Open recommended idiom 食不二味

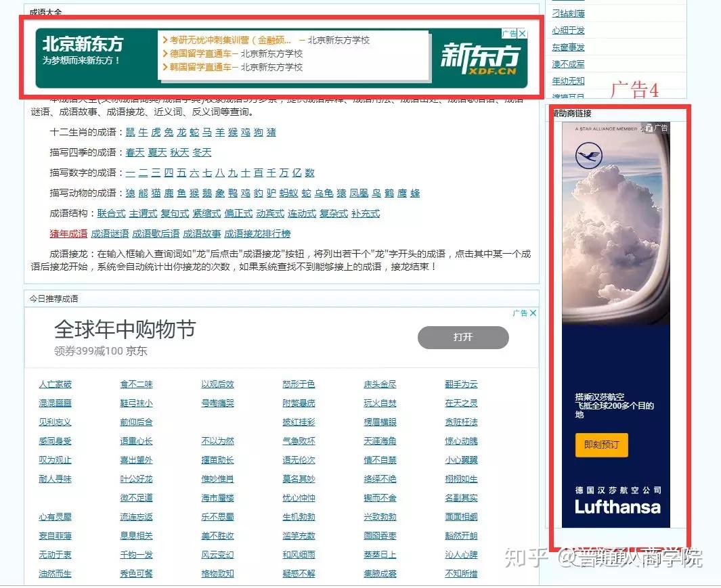(137, 384)
